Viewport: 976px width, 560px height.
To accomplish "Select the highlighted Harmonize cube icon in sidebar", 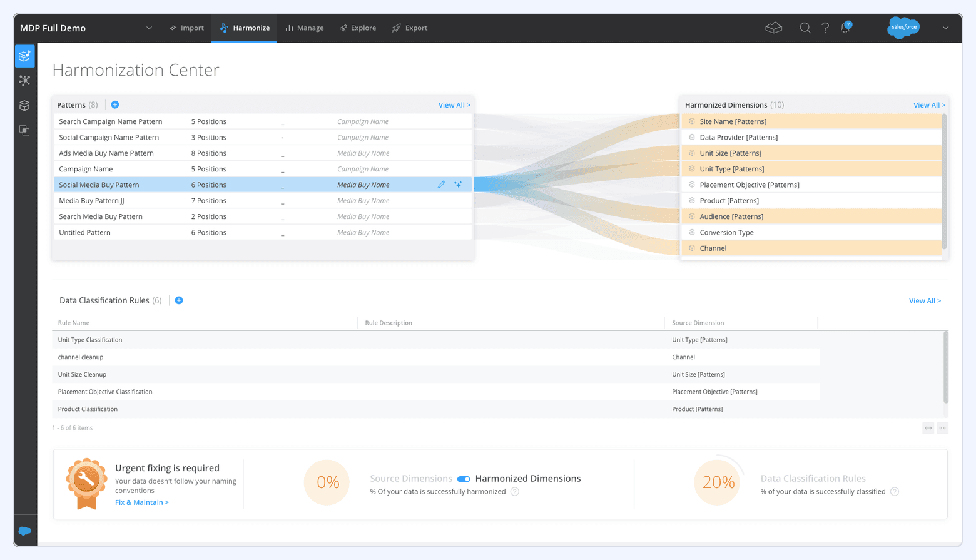I will [24, 56].
